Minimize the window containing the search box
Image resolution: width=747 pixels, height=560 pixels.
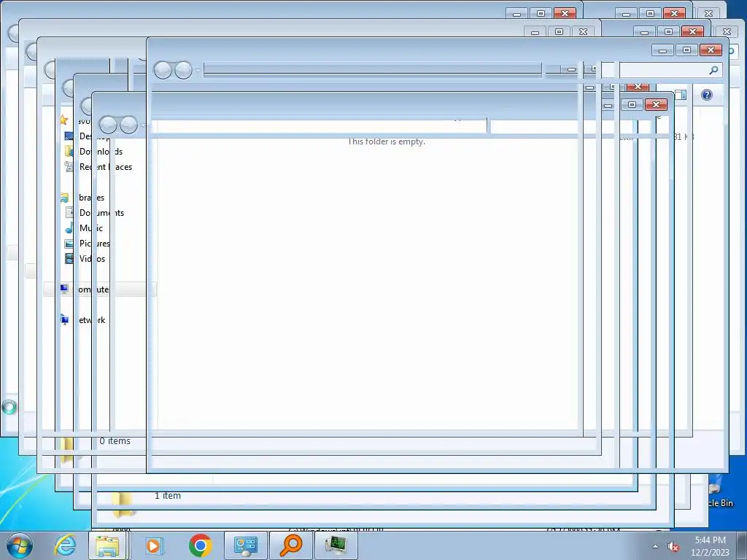662,50
